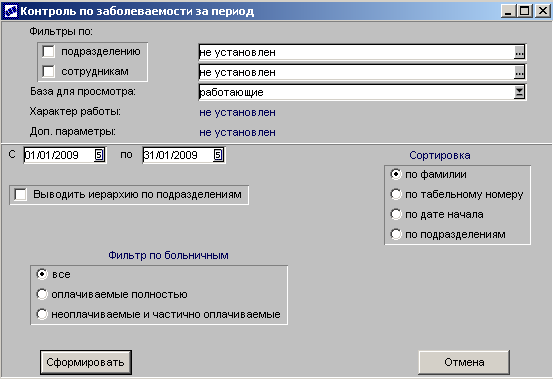The image size is (553, 379).
Task: Open the ellipsis browse button for сотрудникам filter
Action: (x=519, y=73)
